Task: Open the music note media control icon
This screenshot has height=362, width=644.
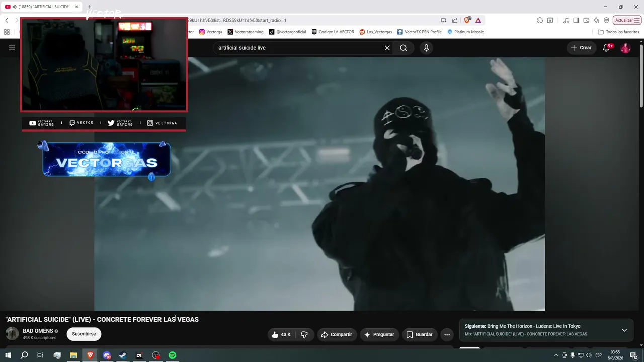Action: [x=567, y=20]
